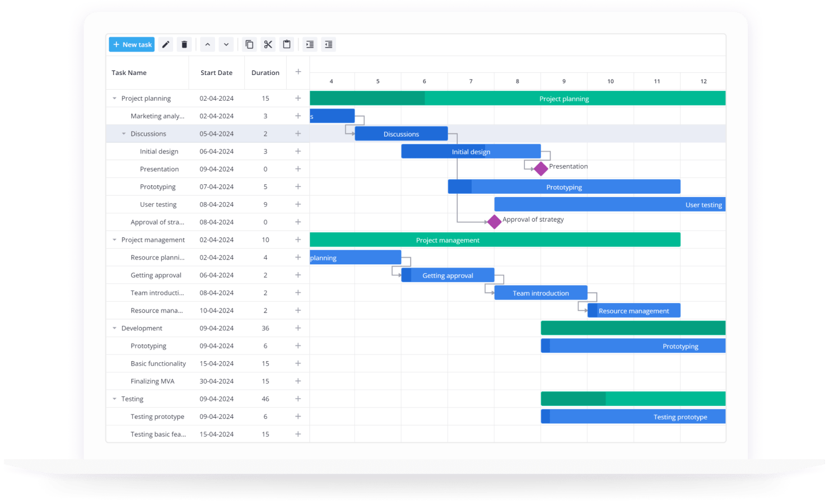Click the New task button
The height and width of the screenshot is (504, 829).
click(x=132, y=44)
